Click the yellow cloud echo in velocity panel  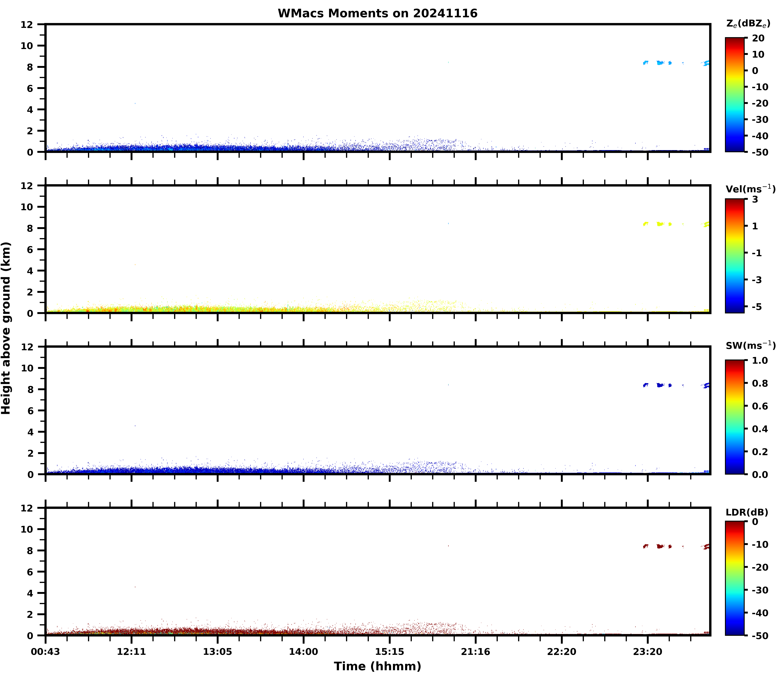(x=660, y=224)
